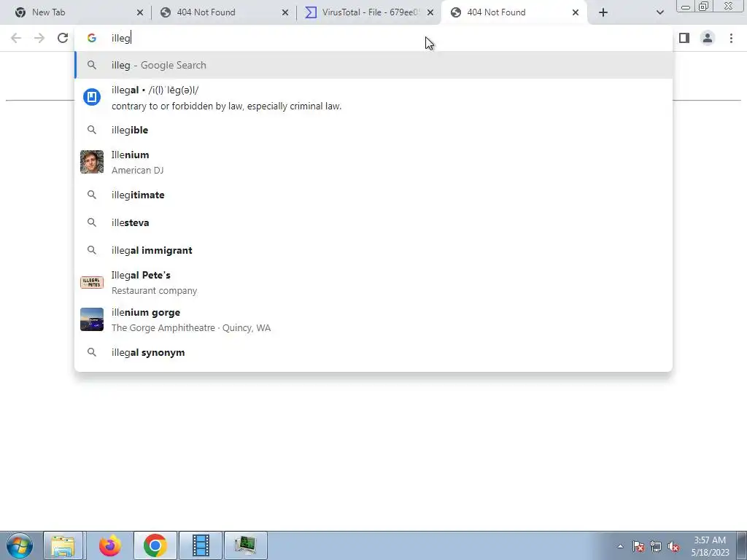Open the film strip media app in taskbar
Image resolution: width=747 pixels, height=560 pixels.
pos(201,545)
